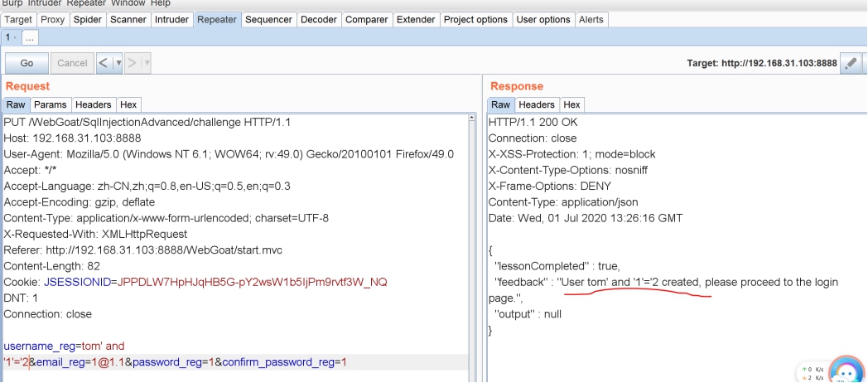Select the Request Raw tab

16,104
